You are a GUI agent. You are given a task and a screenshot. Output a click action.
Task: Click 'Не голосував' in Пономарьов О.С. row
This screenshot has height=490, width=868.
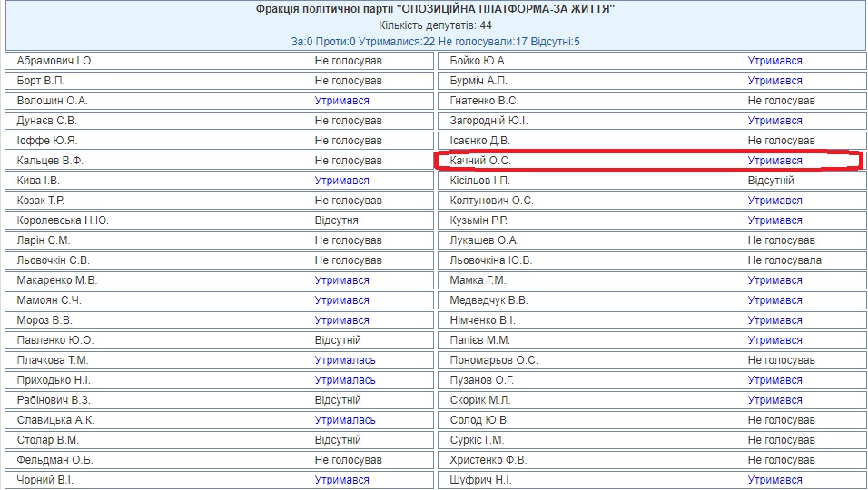782,360
